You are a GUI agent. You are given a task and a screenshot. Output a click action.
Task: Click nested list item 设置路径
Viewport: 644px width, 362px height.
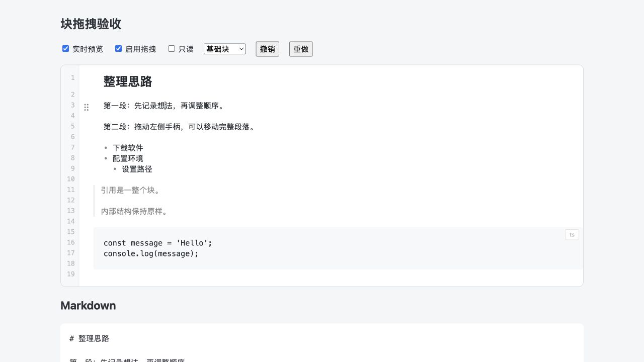pos(137,169)
